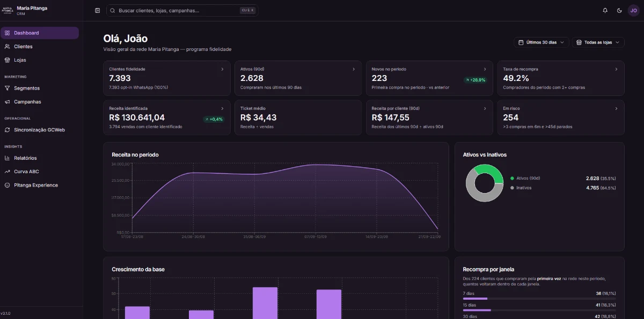Select Clientes in the sidebar
This screenshot has width=644, height=319.
coord(40,47)
